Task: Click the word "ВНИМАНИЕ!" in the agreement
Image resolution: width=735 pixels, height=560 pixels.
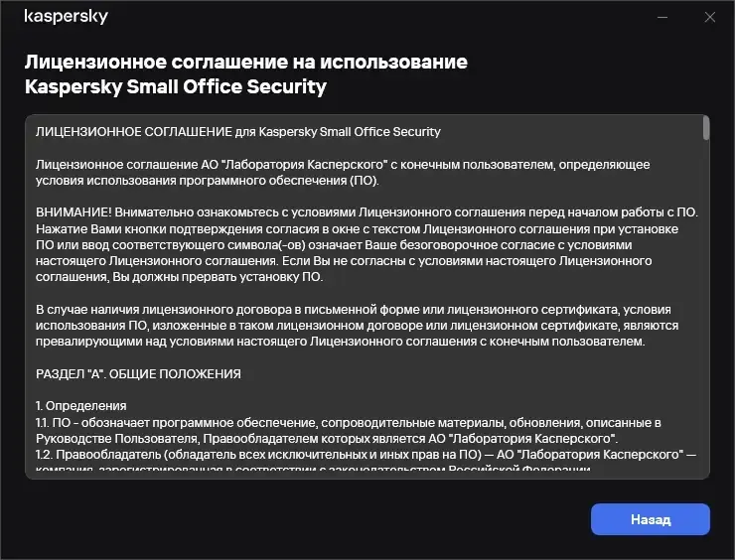Action: tap(67, 212)
